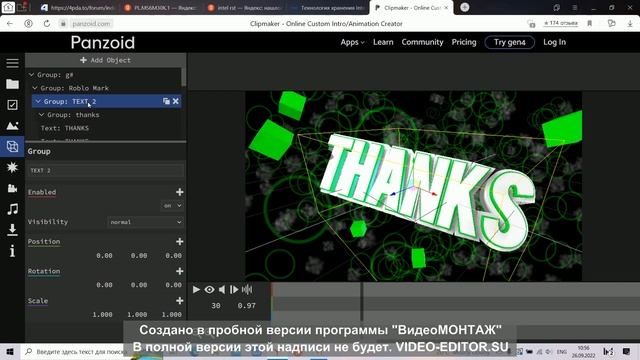Screen dimensions: 640x360
Task: Open the camera panel icon
Action: [x=12, y=188]
